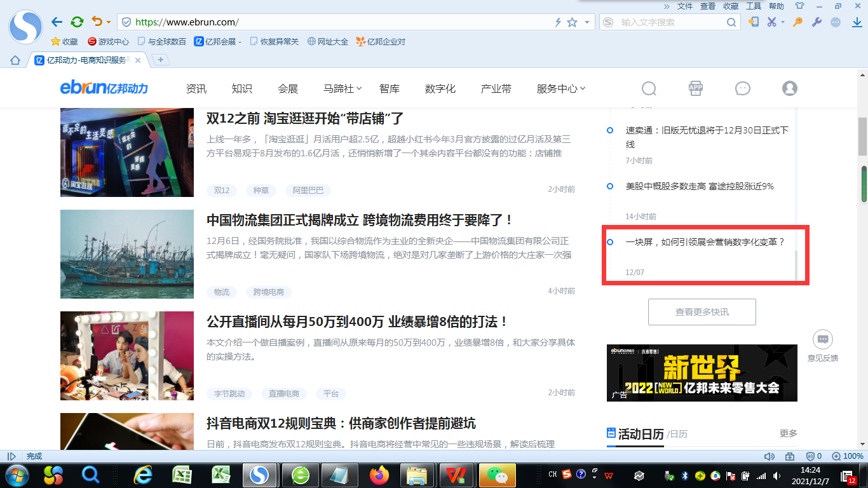Image resolution: width=868 pixels, height=488 pixels.
Task: Focus the 输入文字搜索 search box
Action: (670, 22)
